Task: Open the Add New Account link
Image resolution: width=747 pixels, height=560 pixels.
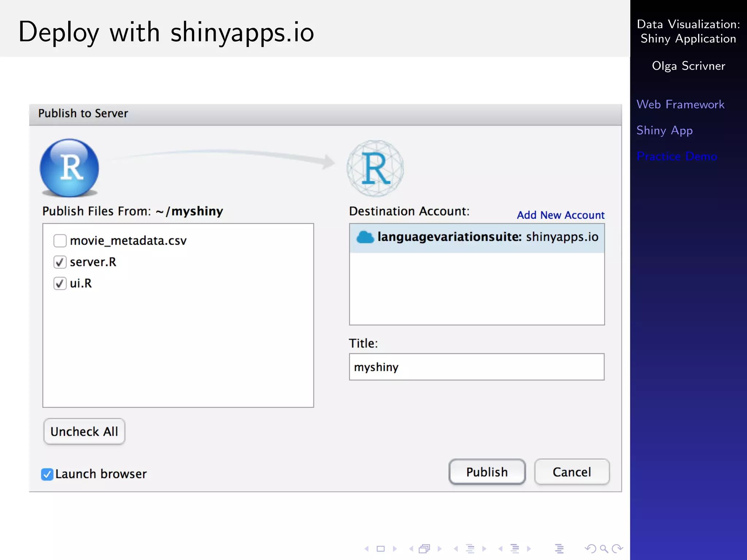Action: click(x=561, y=215)
